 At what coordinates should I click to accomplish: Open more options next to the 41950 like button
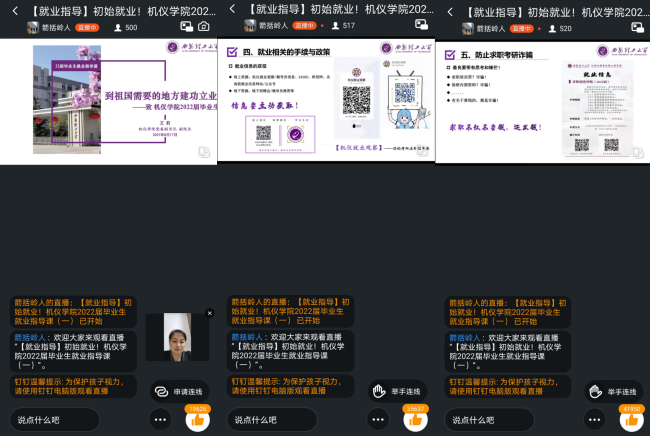pyautogui.click(x=594, y=420)
